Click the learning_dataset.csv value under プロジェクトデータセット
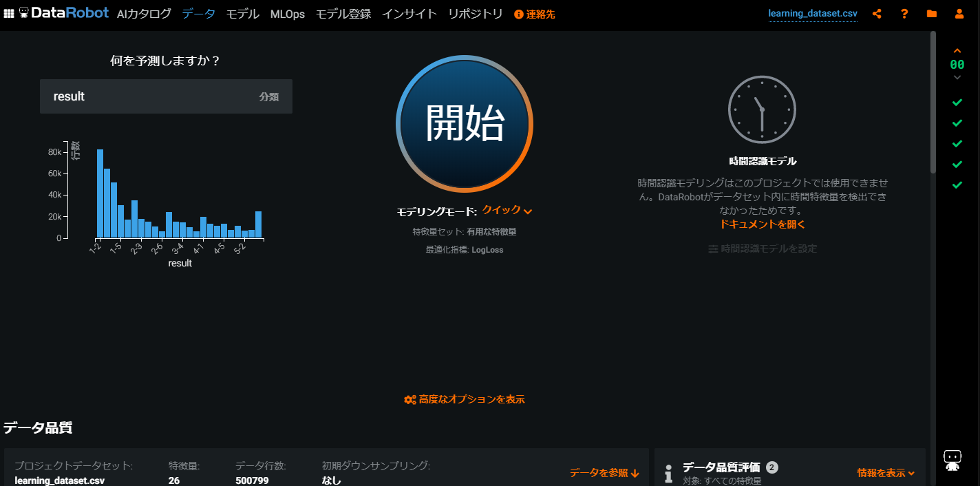Image resolution: width=980 pixels, height=486 pixels. click(60, 480)
